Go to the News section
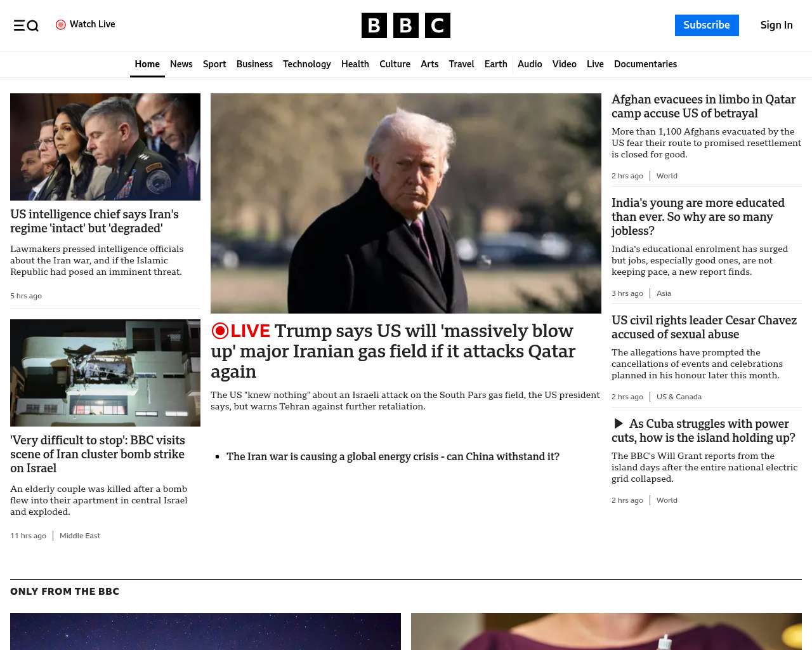Screen dimensions: 812x650 181,64
